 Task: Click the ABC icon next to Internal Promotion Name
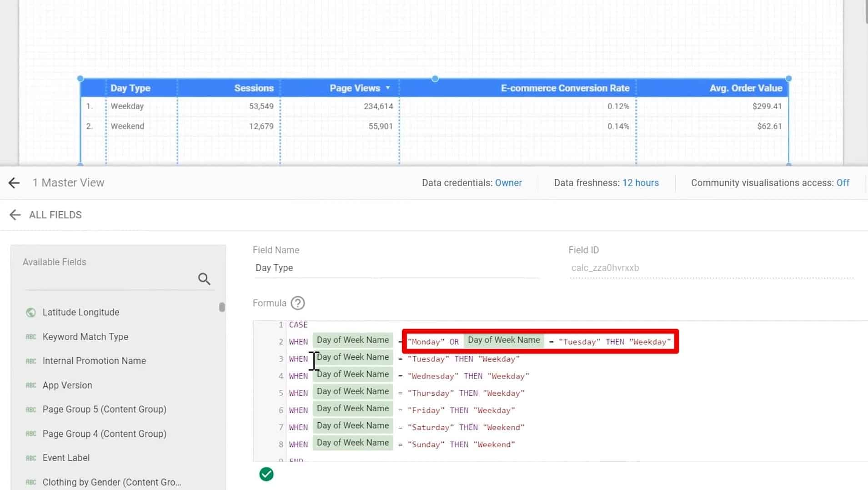point(30,361)
